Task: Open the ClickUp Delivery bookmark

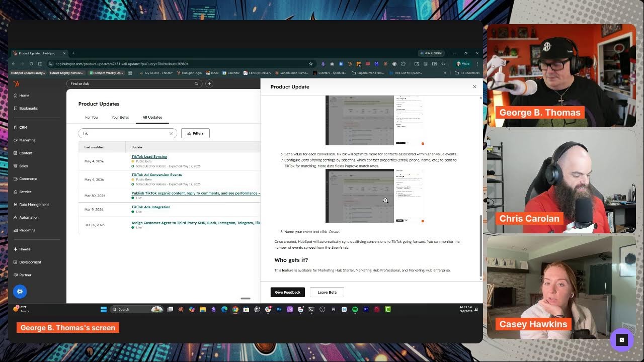Action: pos(258,73)
